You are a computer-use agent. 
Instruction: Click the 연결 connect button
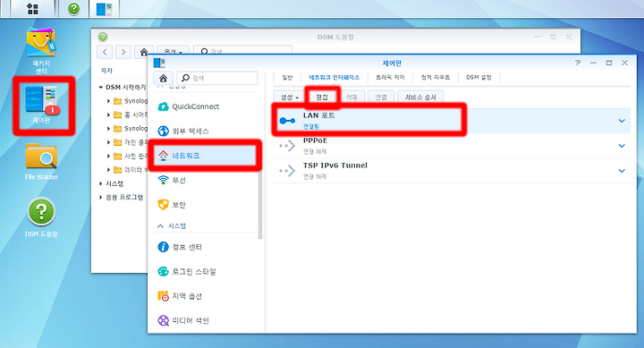[381, 98]
